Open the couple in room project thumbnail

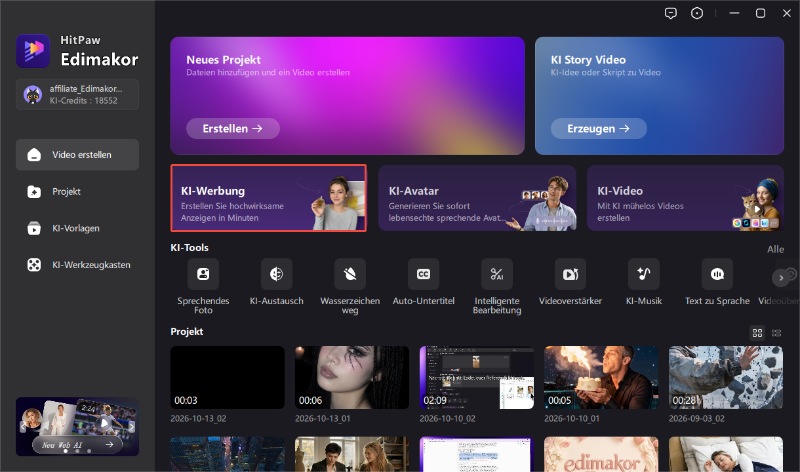352,454
